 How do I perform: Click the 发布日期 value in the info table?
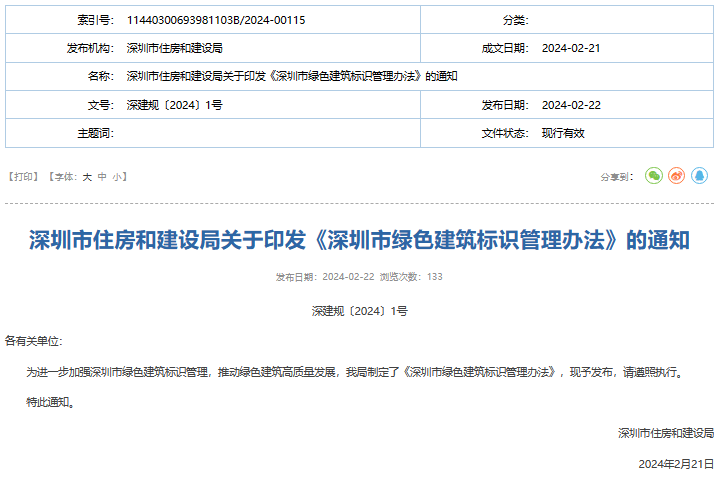[x=570, y=105]
